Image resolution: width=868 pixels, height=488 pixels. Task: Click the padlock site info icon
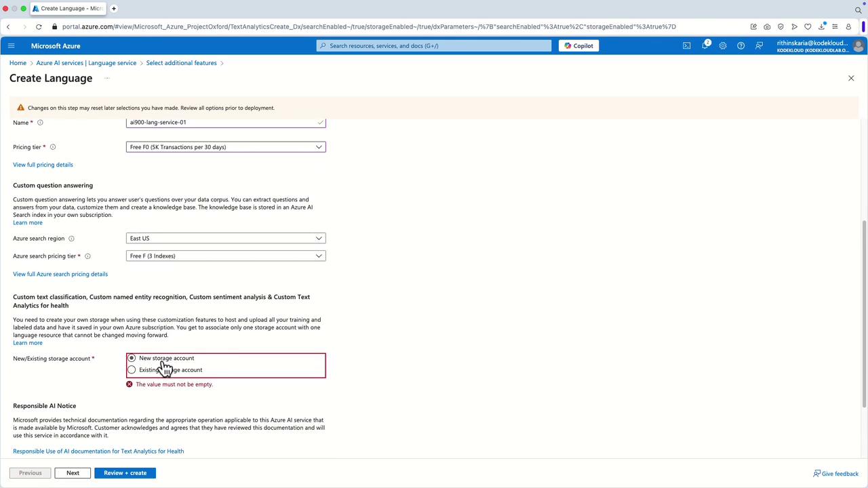56,26
